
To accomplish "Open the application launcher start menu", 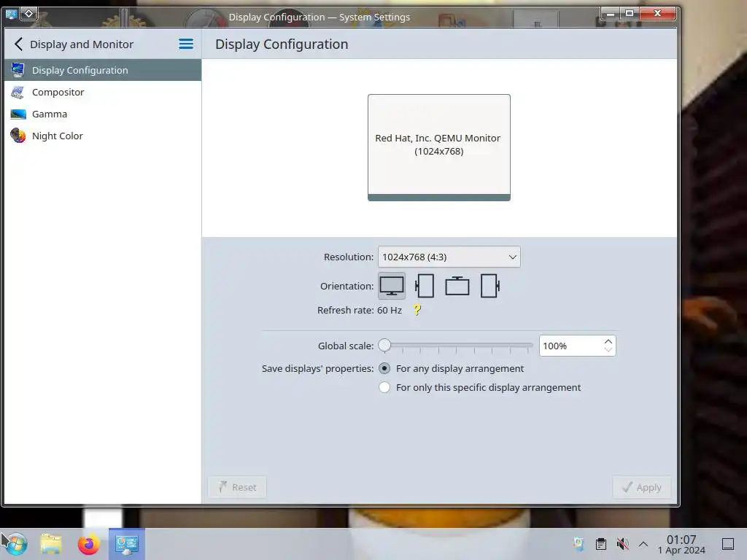I will (15, 544).
